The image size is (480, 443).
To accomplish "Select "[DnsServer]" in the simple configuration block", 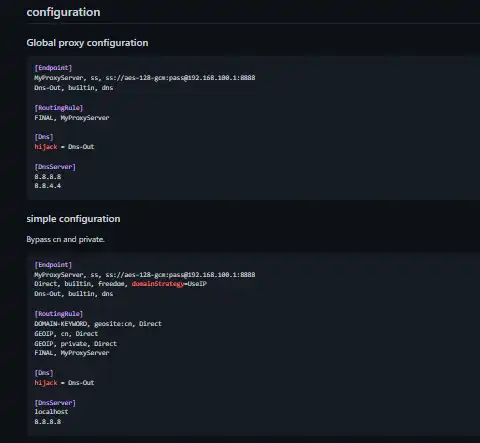I will point(55,403).
